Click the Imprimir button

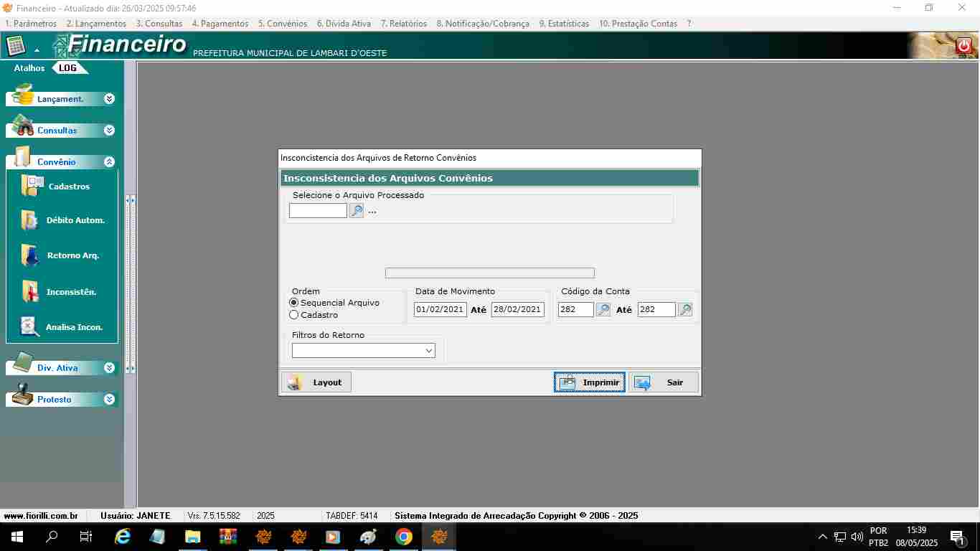click(590, 382)
